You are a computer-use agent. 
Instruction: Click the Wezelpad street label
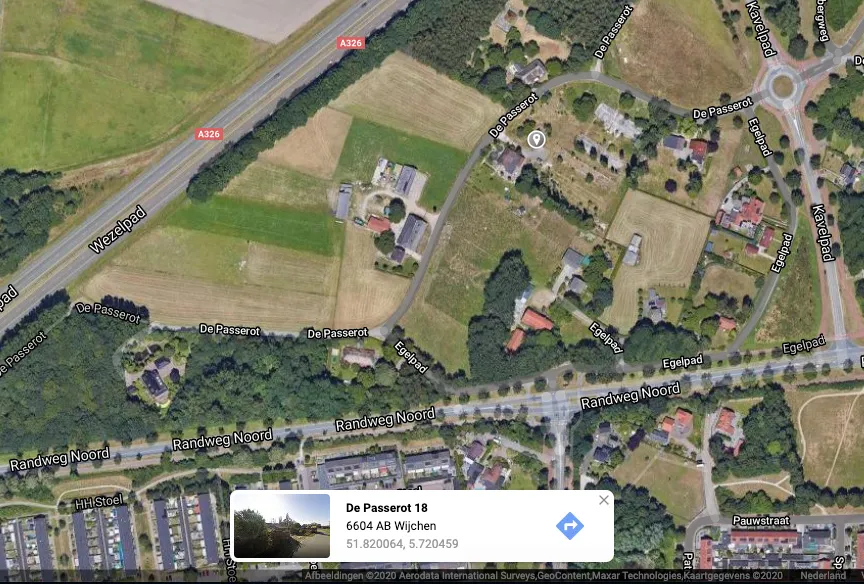click(118, 229)
